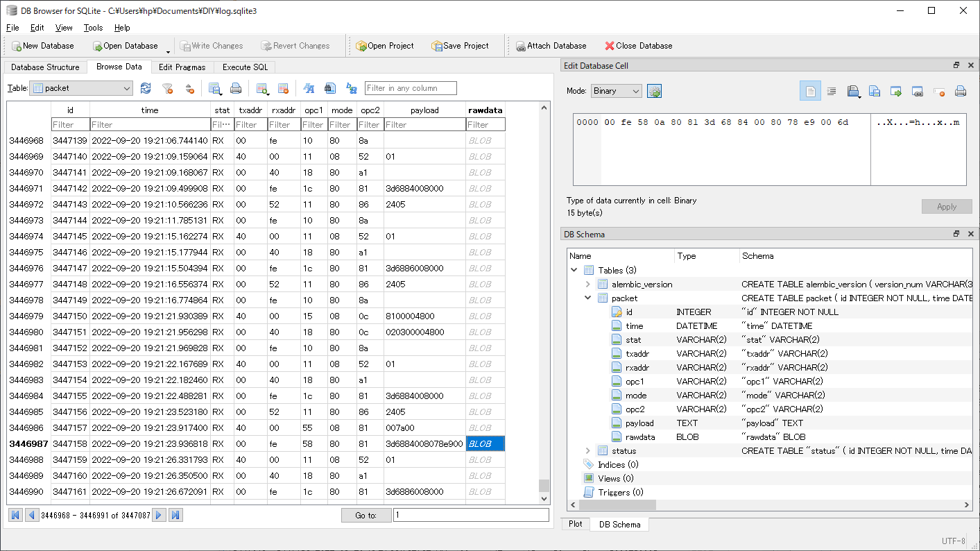980x551 pixels.
Task: Click the chain-link icon in the cell editor toolbar
Action: (918, 91)
